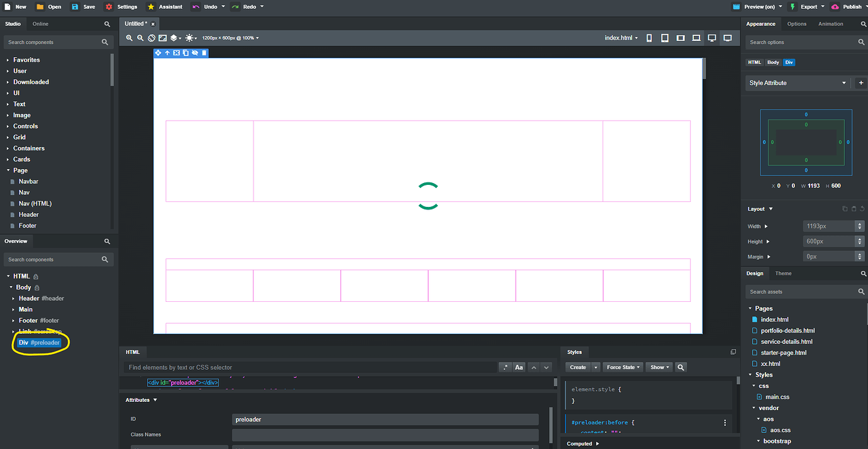Toggle regex search in HTML panel
Image resolution: width=868 pixels, height=449 pixels.
[505, 367]
